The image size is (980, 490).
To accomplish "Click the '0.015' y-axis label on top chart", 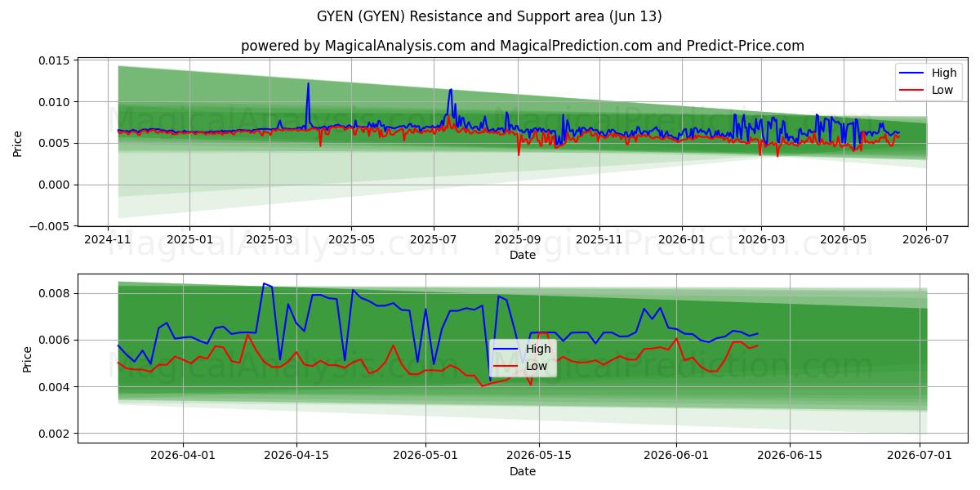I will pyautogui.click(x=55, y=61).
